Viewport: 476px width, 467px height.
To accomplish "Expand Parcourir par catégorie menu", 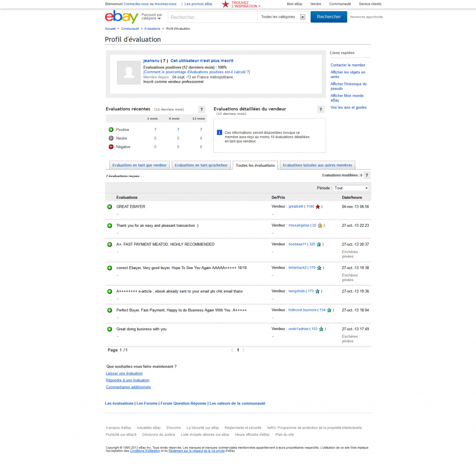I will pos(152,17).
